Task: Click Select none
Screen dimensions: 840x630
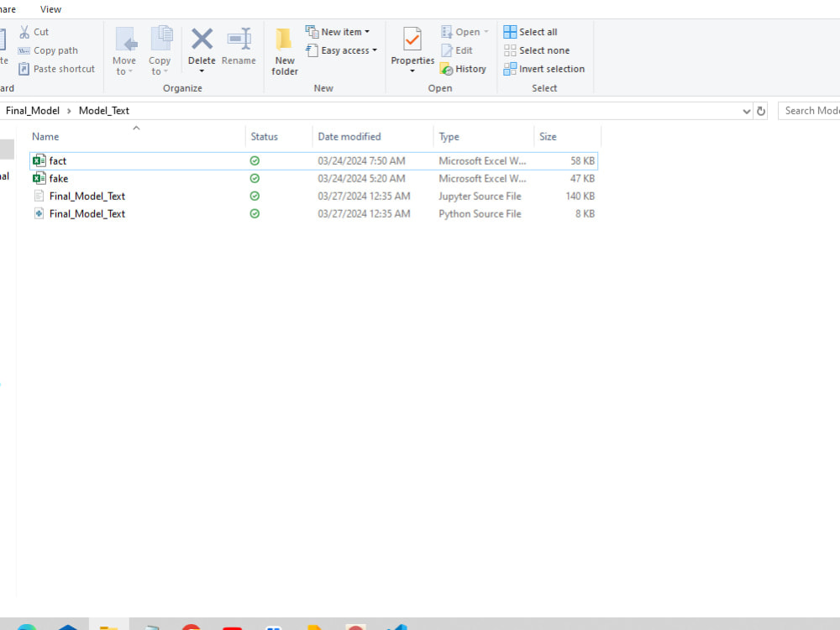Action: pos(537,50)
